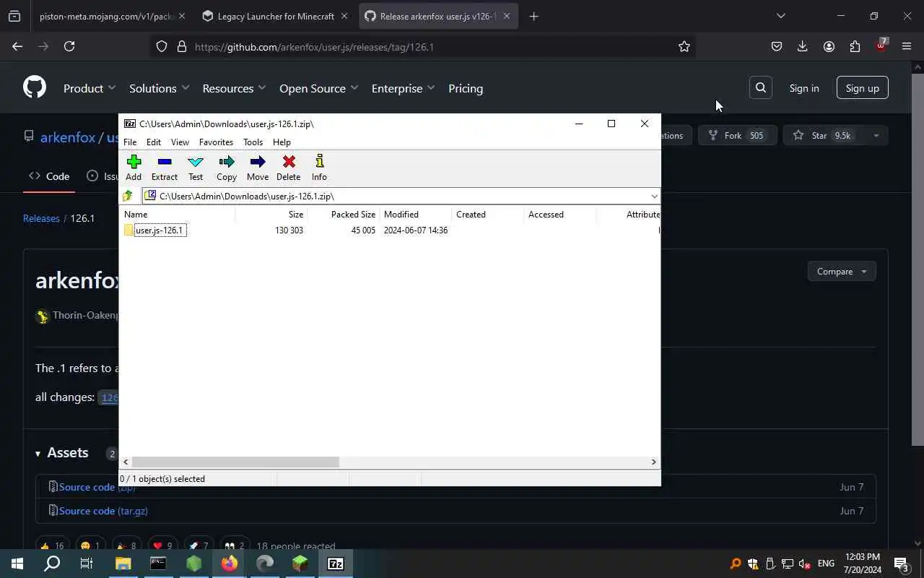Go up one folder level in 7-Zip
Screen dimensions: 924x578
(128, 196)
